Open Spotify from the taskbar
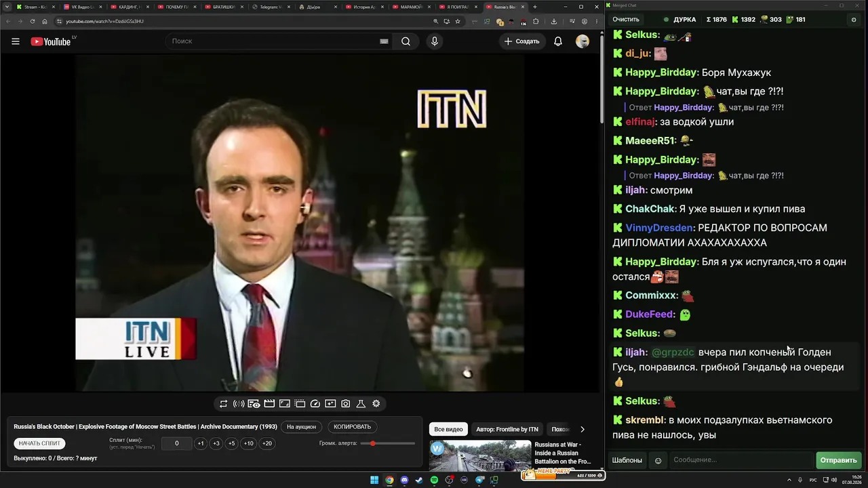This screenshot has height=488, width=868. 435,480
